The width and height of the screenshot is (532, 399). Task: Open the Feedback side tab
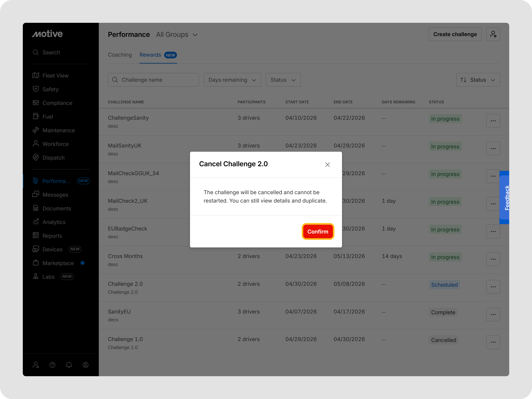[x=505, y=197]
